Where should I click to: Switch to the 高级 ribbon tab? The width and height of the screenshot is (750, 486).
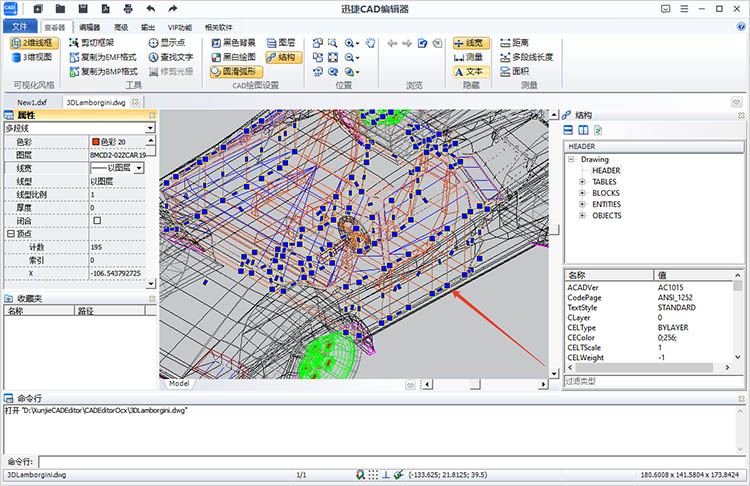121,27
